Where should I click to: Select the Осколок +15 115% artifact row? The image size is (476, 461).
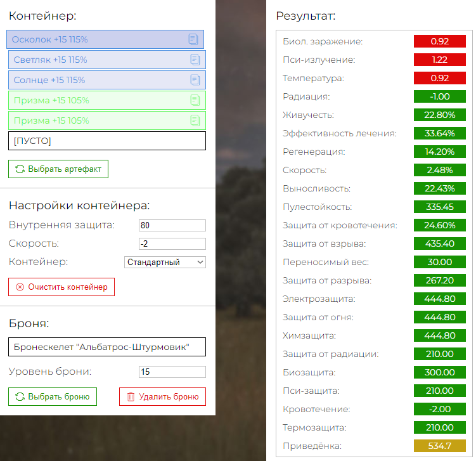coord(105,39)
